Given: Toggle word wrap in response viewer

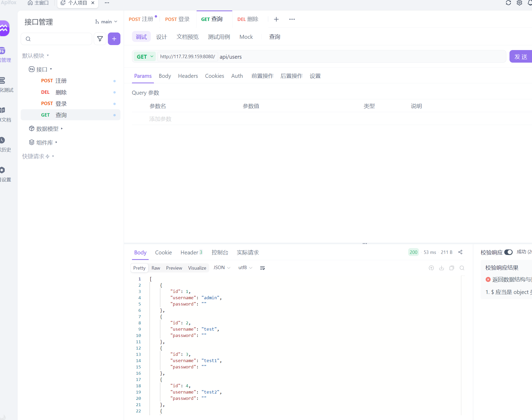Looking at the screenshot, I should pyautogui.click(x=262, y=268).
